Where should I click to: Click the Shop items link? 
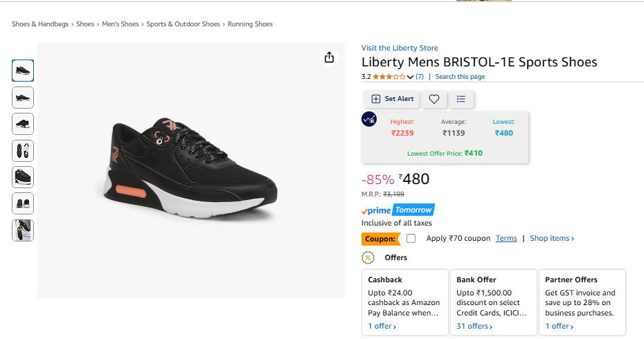[x=552, y=239]
